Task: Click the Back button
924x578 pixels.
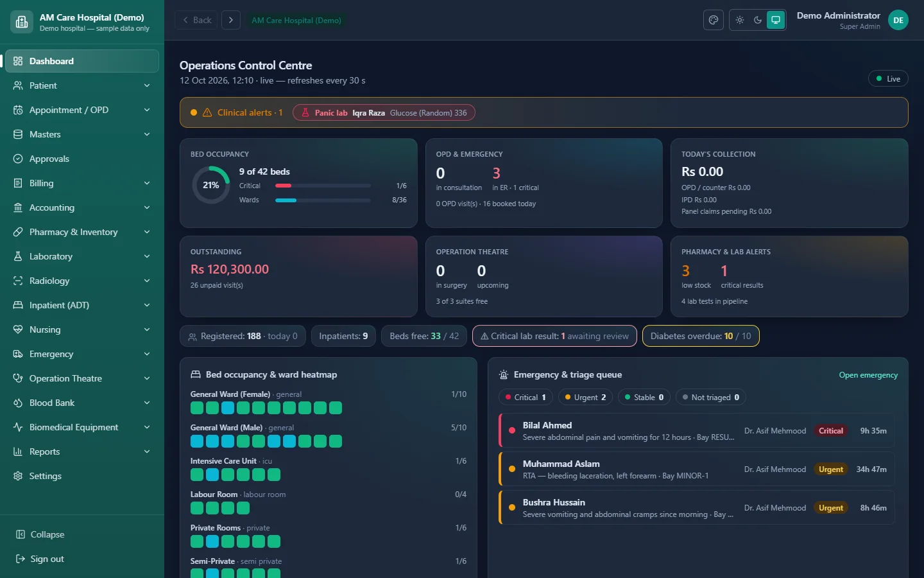Action: (196, 20)
